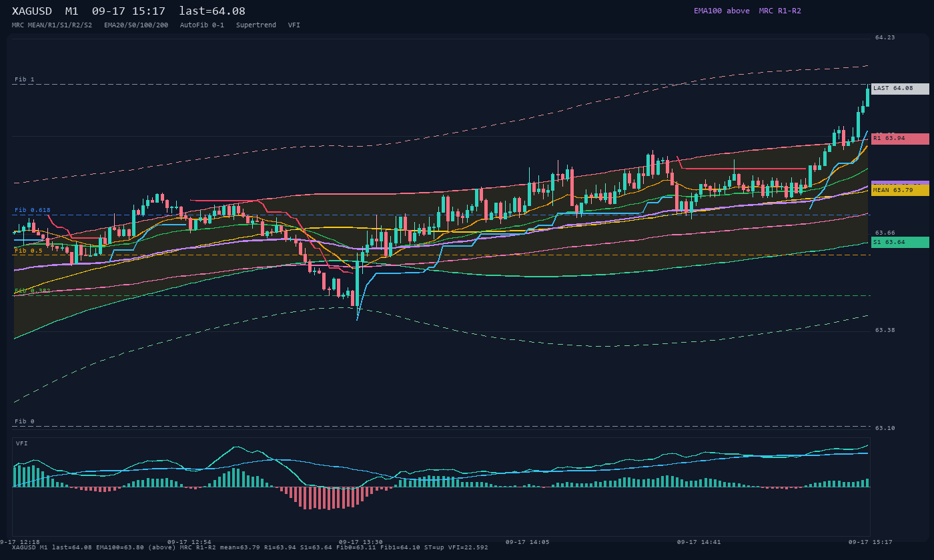Image resolution: width=934 pixels, height=560 pixels.
Task: Click the AutoFib 0-1 legend entry
Action: coord(202,25)
